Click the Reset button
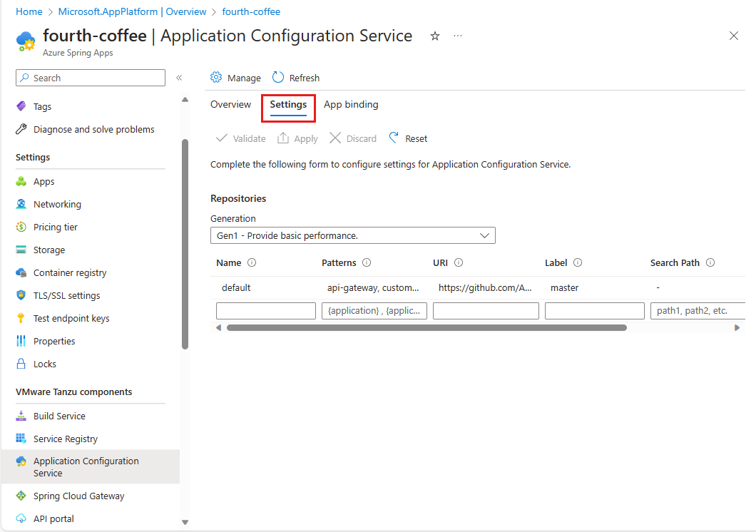This screenshot has width=756, height=532. 408,138
